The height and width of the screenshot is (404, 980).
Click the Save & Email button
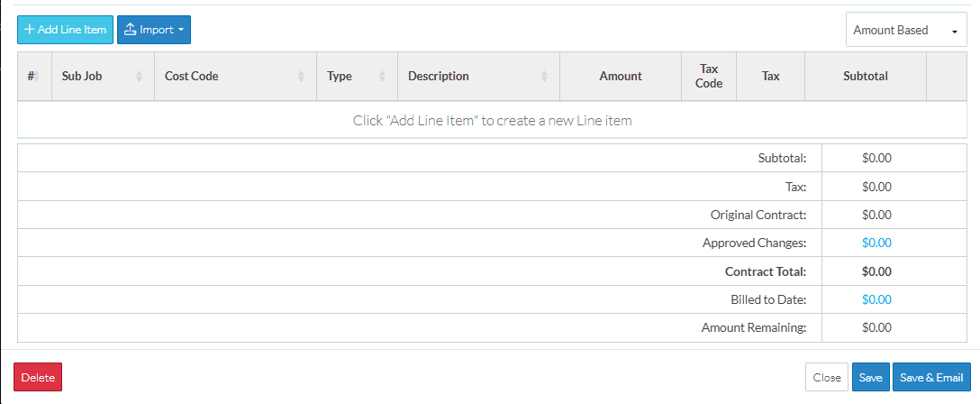pyautogui.click(x=930, y=378)
